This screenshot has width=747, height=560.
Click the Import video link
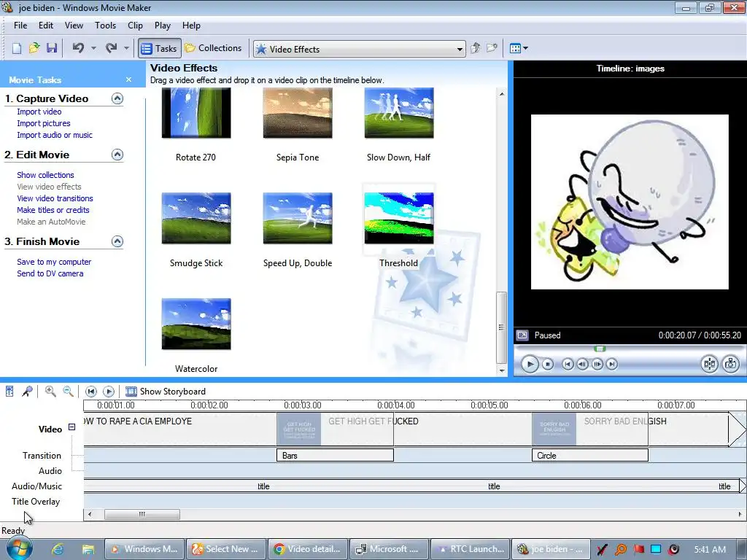point(39,112)
